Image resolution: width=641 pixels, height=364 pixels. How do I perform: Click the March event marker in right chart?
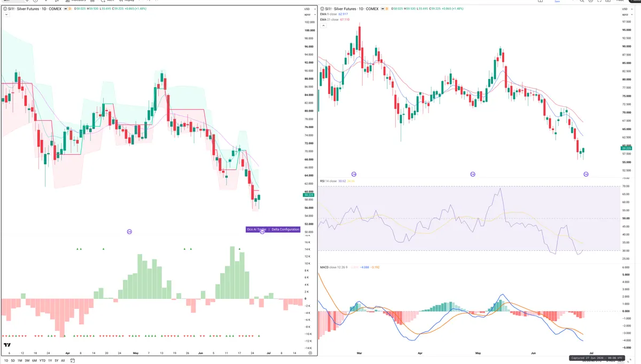[x=354, y=174]
